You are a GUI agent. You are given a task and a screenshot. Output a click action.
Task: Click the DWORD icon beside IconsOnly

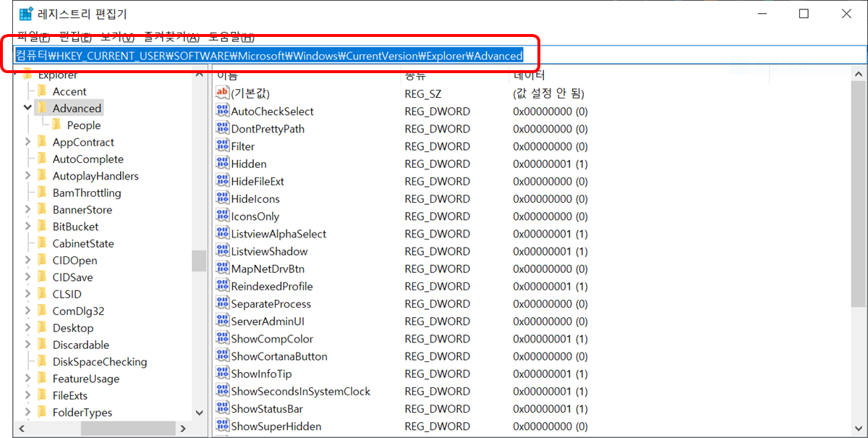[222, 216]
